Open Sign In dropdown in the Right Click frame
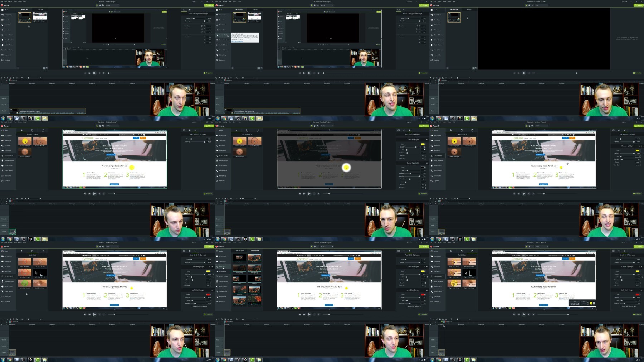This screenshot has width=644, height=362. point(624,243)
